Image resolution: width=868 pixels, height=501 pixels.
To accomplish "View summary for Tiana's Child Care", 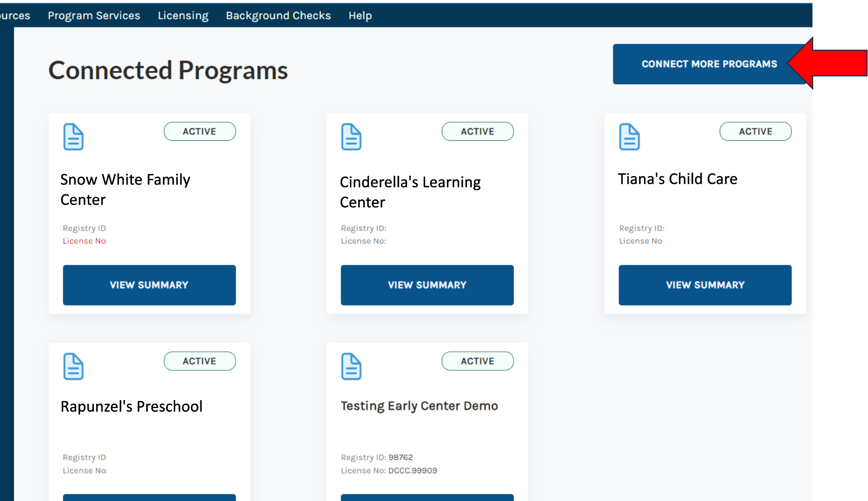I will tap(705, 285).
